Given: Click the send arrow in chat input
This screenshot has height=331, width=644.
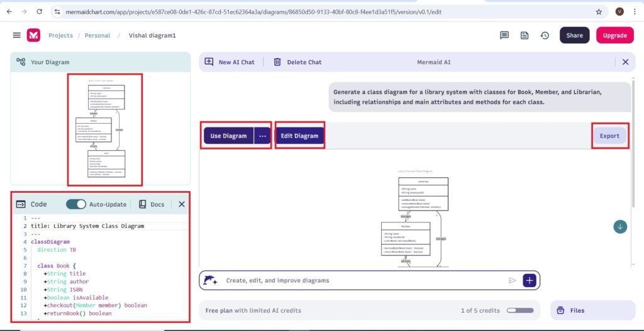Looking at the screenshot, I should (513, 280).
